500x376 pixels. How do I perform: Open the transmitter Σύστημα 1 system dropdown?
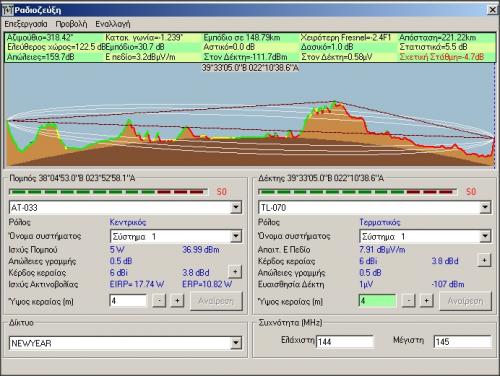click(236, 236)
